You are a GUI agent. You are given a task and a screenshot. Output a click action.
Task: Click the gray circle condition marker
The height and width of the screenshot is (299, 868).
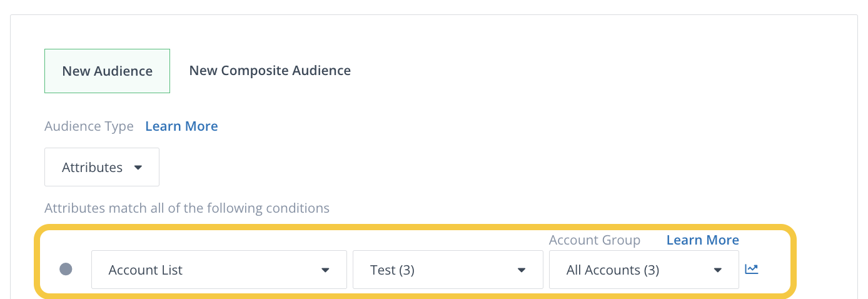pos(66,269)
